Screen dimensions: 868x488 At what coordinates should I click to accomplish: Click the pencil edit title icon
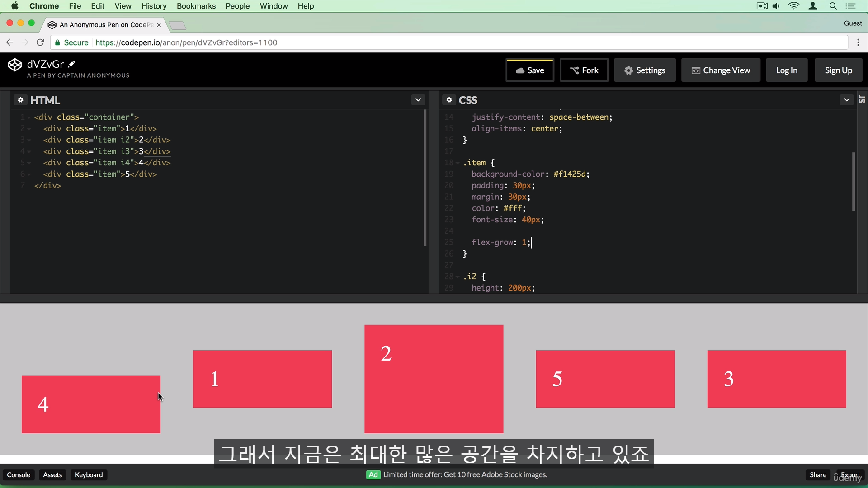[71, 64]
